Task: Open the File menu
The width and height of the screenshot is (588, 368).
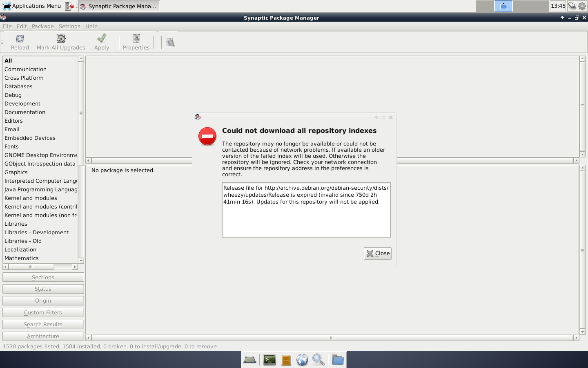Action: pyautogui.click(x=7, y=26)
